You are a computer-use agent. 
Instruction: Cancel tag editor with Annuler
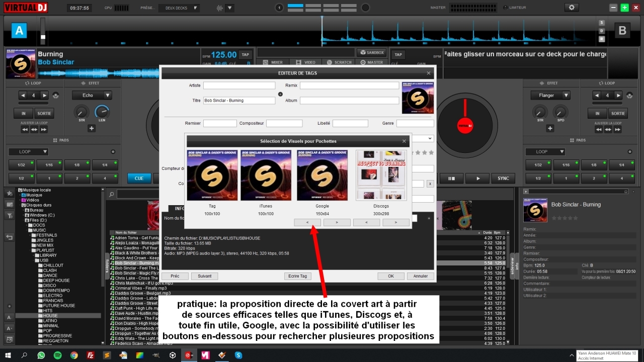421,276
